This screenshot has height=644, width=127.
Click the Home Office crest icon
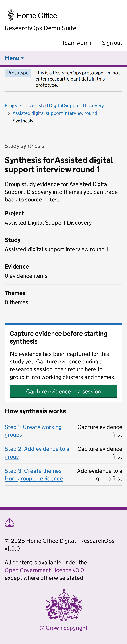11,16
